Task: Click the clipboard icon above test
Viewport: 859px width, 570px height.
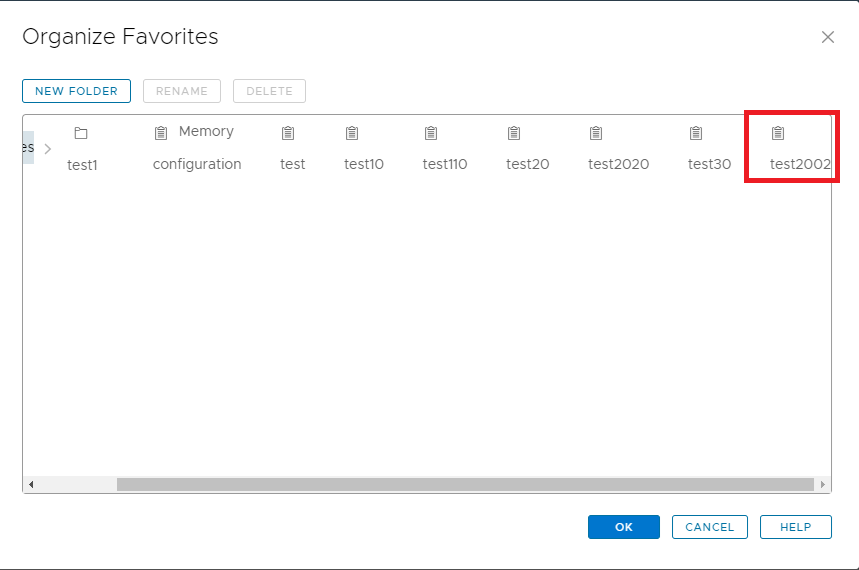Action: coord(288,133)
